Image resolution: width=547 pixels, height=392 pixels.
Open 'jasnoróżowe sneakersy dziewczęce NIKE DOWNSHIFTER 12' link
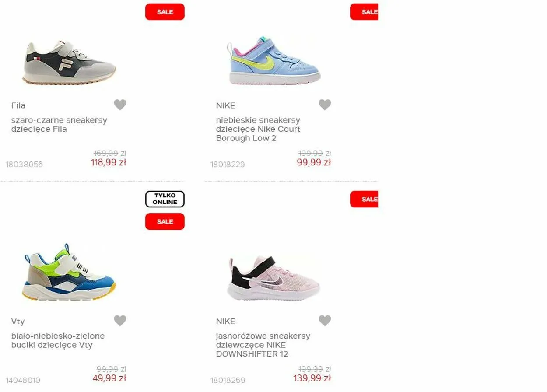click(263, 345)
